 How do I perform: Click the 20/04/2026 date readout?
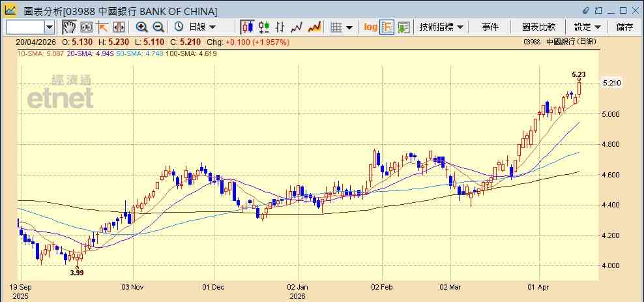point(36,42)
